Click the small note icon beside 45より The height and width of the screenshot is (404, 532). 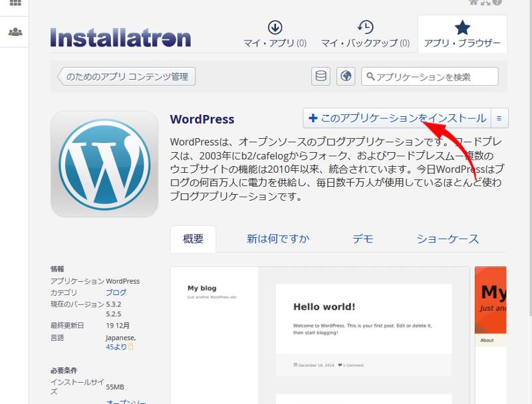click(x=131, y=347)
